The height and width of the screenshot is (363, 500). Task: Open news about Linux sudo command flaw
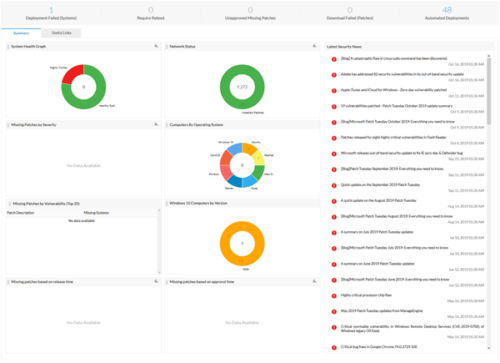point(394,58)
